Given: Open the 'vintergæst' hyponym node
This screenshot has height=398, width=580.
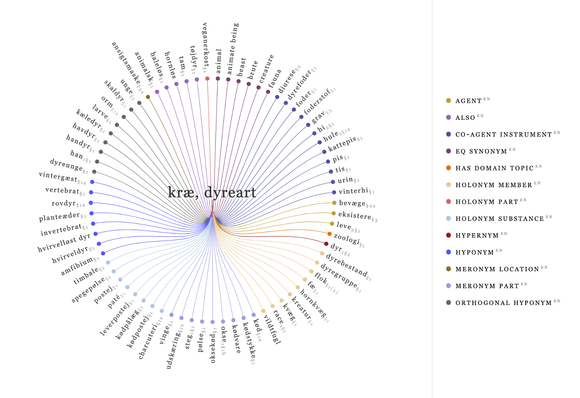Looking at the screenshot, I should [63, 178].
